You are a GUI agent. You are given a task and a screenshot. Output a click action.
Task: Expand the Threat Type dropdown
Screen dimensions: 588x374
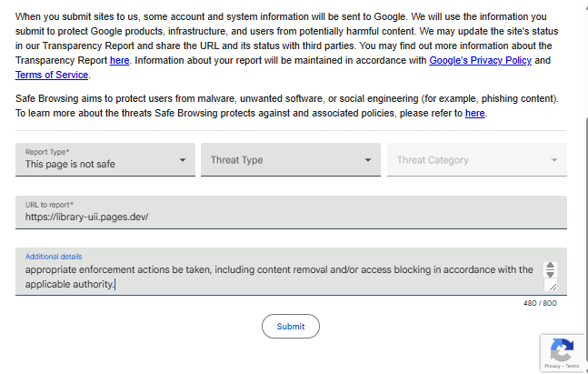289,159
